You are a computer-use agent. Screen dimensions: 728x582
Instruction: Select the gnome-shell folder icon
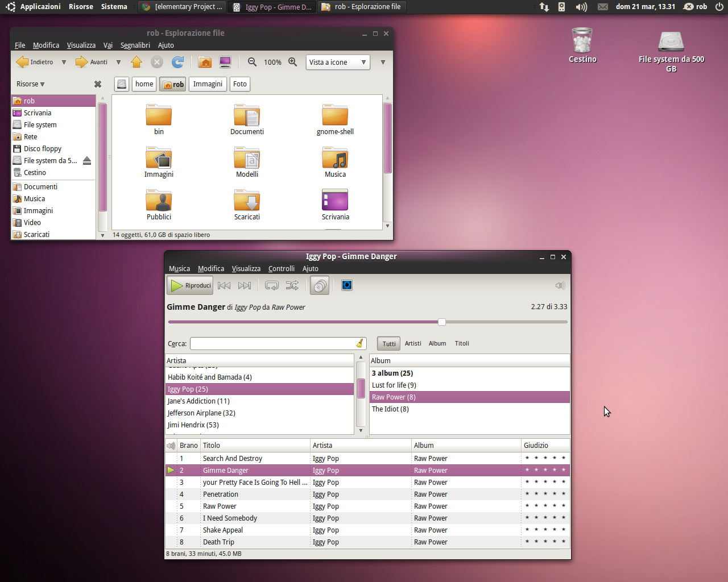pos(335,116)
